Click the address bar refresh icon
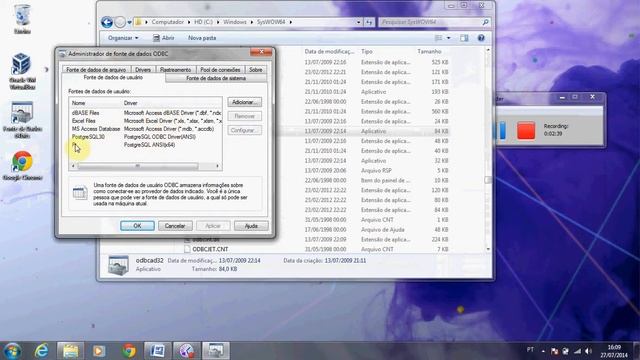The image size is (640, 360). coord(369,22)
